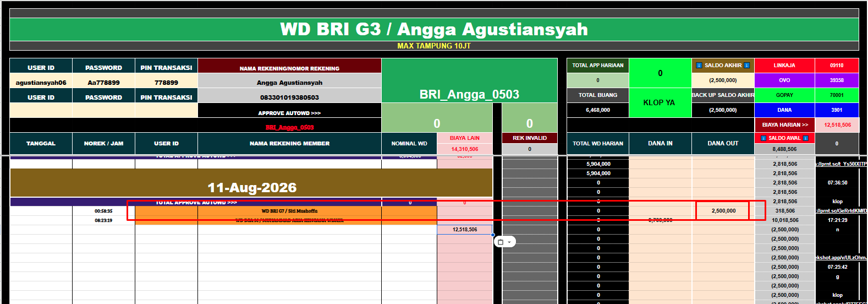Click the blue arrow icon right of SALDO AKHIR

747,66
